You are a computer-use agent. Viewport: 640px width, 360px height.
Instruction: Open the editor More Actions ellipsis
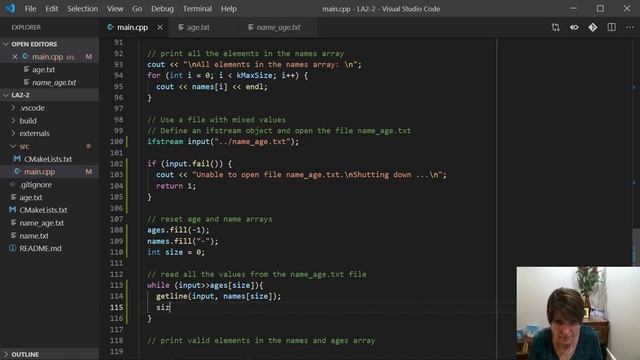tap(630, 27)
